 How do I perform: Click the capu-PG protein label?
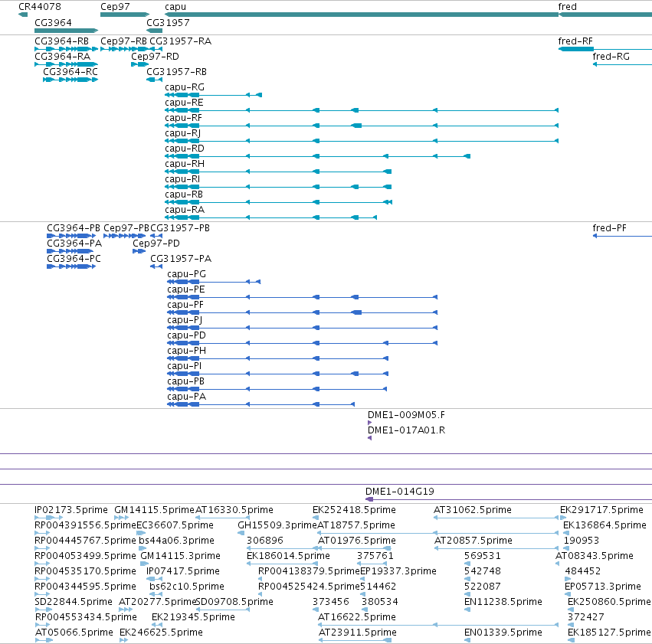[186, 274]
